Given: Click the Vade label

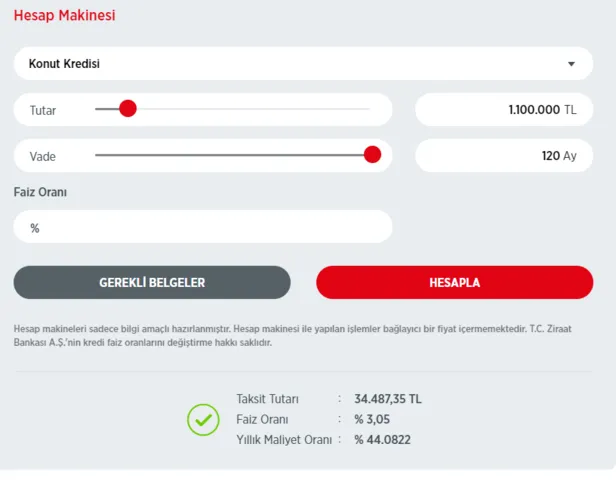Looking at the screenshot, I should point(43,156).
